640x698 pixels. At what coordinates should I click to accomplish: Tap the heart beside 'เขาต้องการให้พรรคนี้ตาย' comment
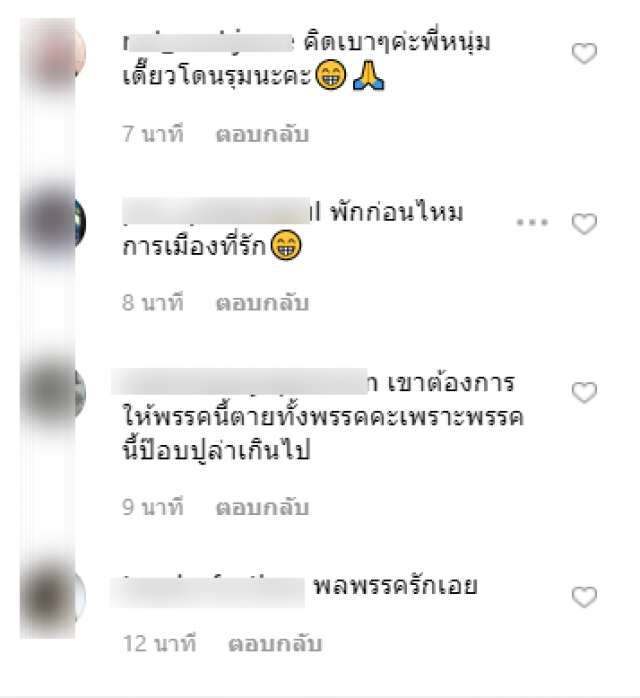coord(584,393)
